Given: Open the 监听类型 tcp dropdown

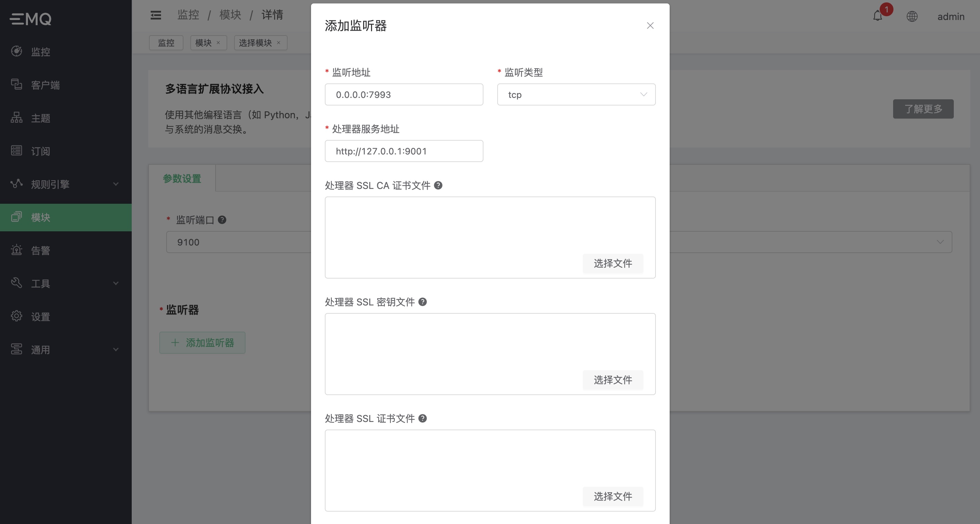Looking at the screenshot, I should pyautogui.click(x=576, y=95).
